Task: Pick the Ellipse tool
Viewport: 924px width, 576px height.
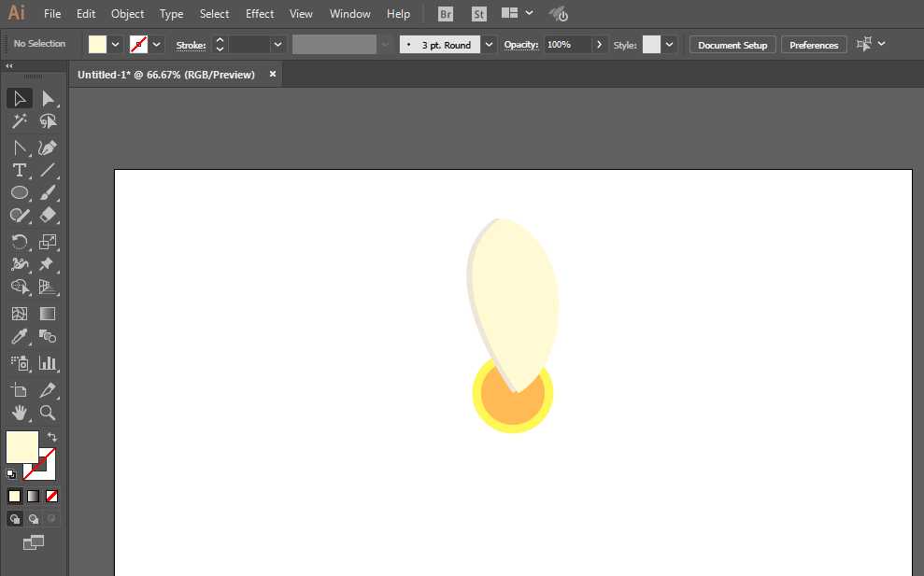Action: click(x=19, y=192)
